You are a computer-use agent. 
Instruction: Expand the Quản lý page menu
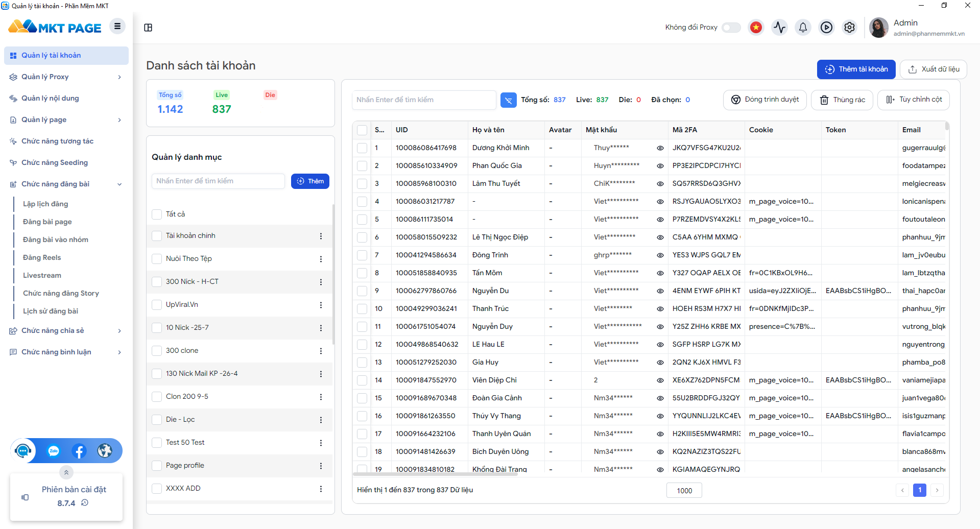pos(66,120)
